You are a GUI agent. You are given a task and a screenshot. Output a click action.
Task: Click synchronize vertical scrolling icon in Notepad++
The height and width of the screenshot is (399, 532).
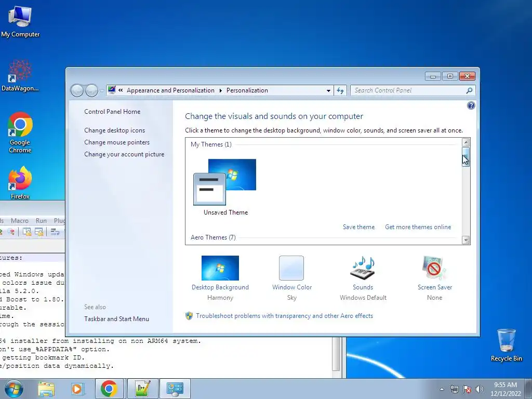pos(26,232)
